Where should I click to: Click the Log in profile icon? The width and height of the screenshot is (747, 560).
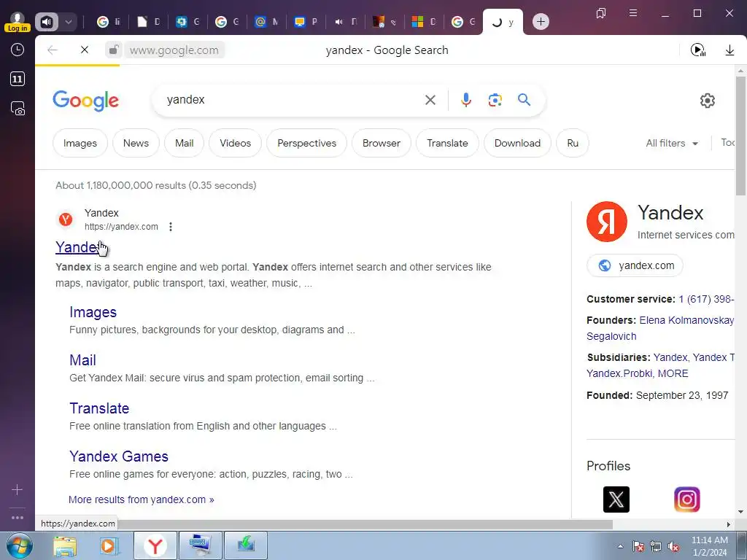18,22
